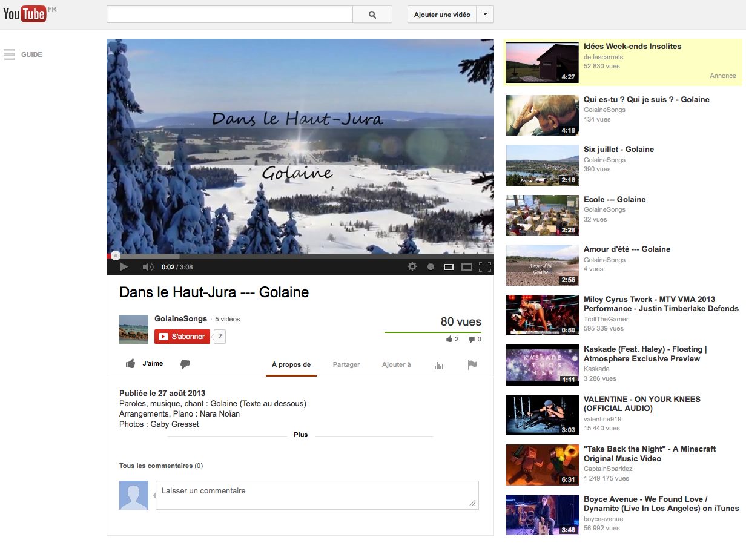Click the search magnifier button

click(x=372, y=15)
